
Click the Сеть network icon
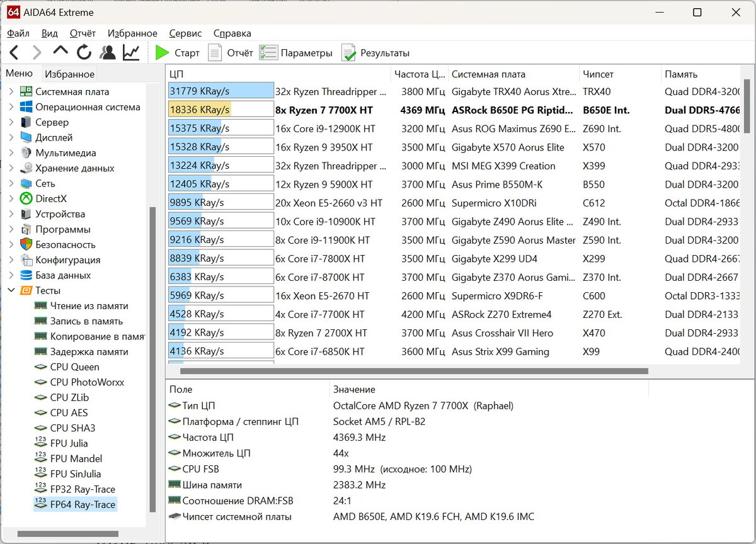(26, 183)
